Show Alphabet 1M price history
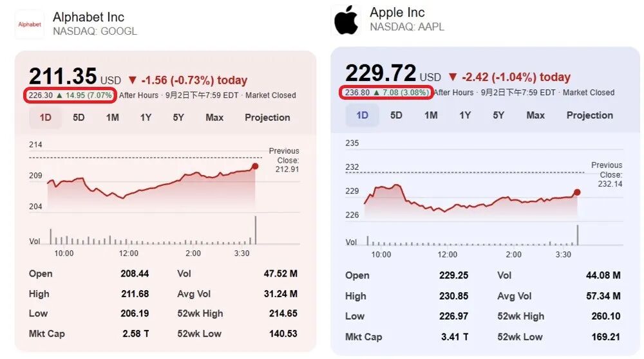 (x=112, y=118)
